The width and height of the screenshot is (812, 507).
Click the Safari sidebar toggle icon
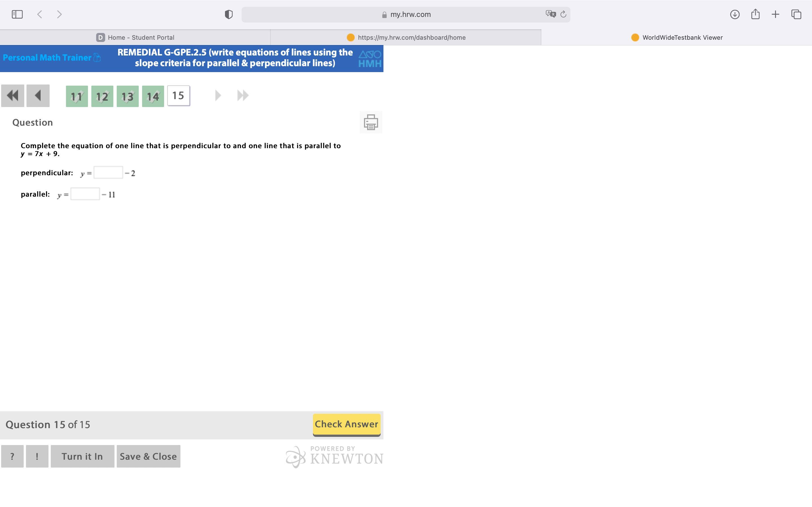(x=17, y=14)
